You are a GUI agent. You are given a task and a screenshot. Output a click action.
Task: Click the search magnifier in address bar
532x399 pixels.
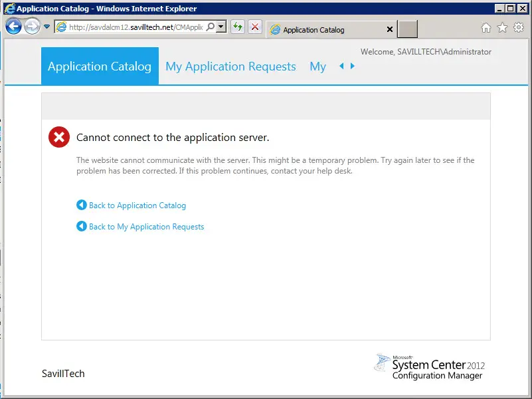tap(211, 27)
